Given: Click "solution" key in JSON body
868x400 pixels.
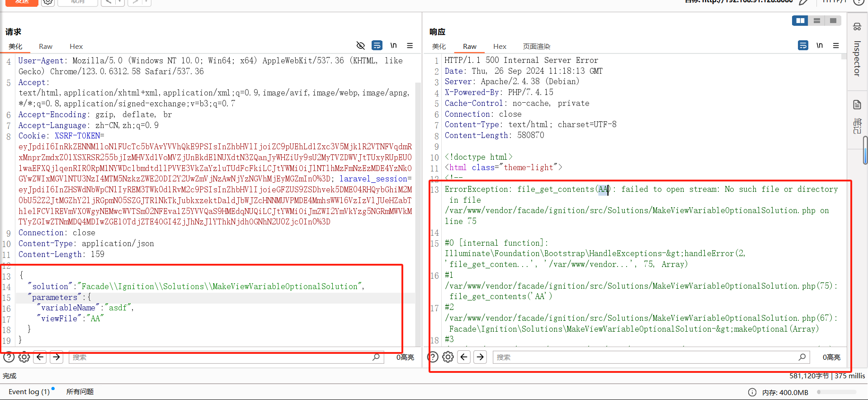Looking at the screenshot, I should pyautogui.click(x=50, y=286).
